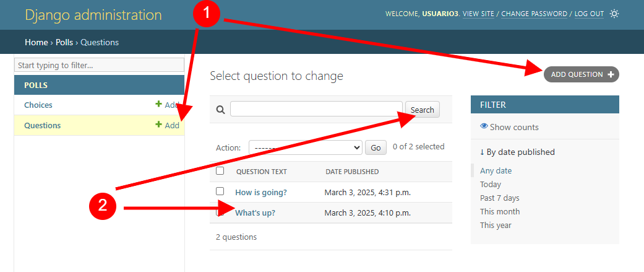This screenshot has height=272, width=644.
Task: Click the magnifying glass search icon
Action: [x=221, y=110]
